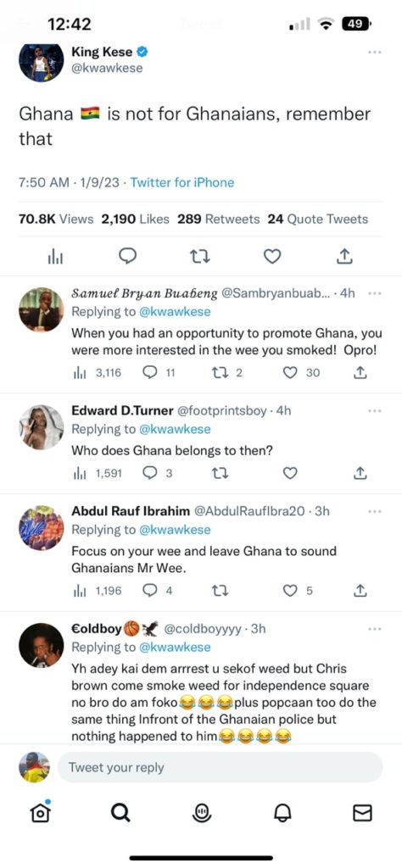This screenshot has width=402, height=868.
Task: Open Messages envelope in bottom bar
Action: point(362,812)
